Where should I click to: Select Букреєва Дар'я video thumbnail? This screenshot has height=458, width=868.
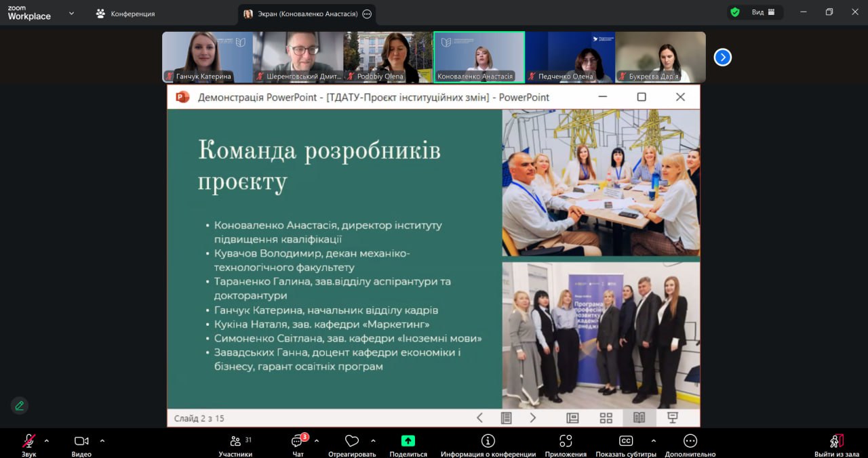(660, 58)
